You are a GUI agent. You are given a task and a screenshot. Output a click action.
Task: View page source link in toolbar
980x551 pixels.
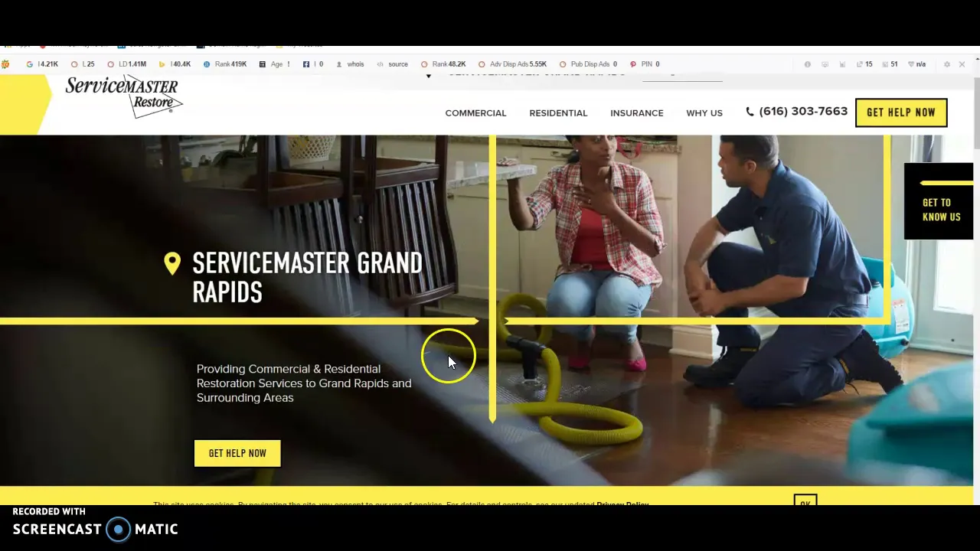(x=393, y=64)
